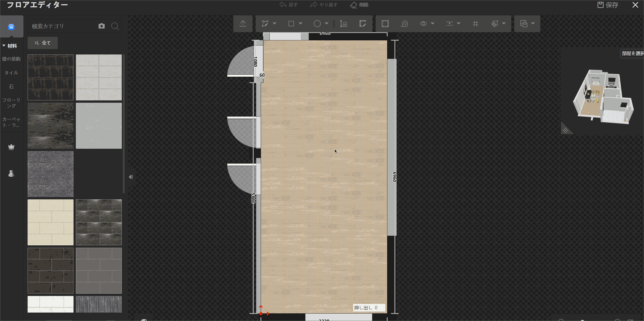The width and height of the screenshot is (644, 321).
Task: Click the copy-and-save layers icon
Action: pos(524,24)
